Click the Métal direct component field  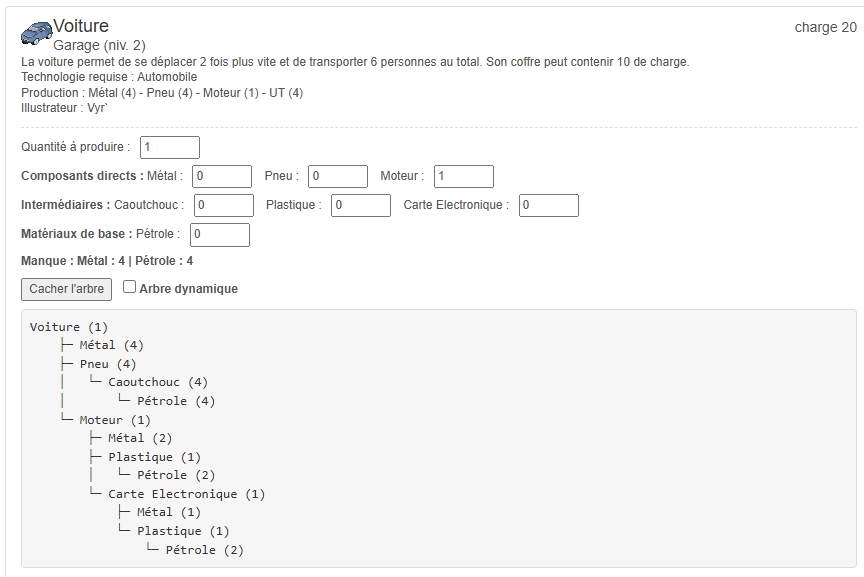coord(221,176)
